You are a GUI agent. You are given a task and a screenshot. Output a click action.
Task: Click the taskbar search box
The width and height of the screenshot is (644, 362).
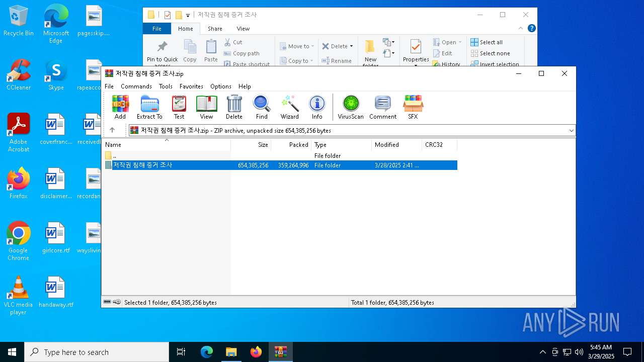(97, 352)
